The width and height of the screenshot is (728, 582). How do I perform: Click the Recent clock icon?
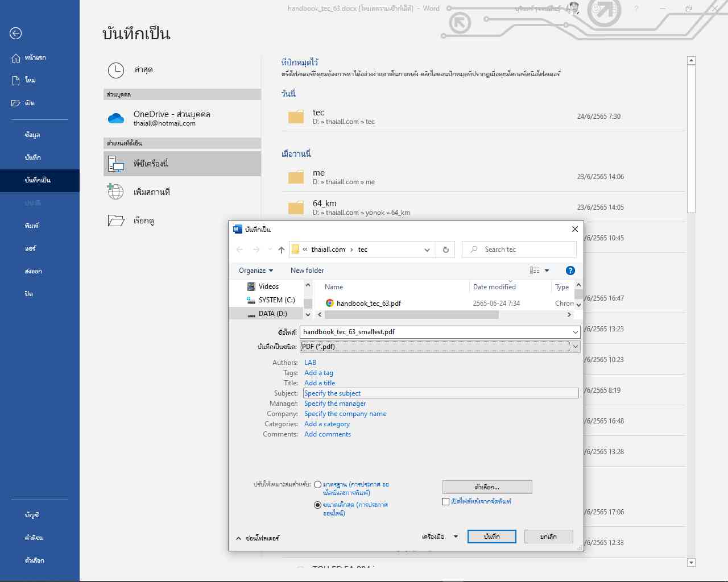[x=116, y=70]
